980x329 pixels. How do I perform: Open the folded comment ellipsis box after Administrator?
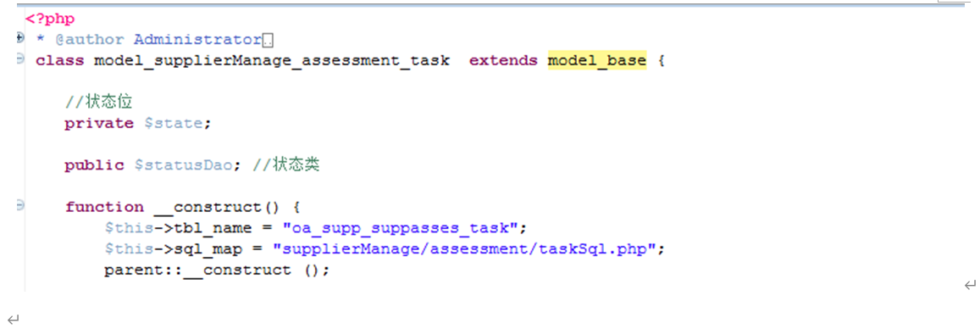pyautogui.click(x=268, y=41)
